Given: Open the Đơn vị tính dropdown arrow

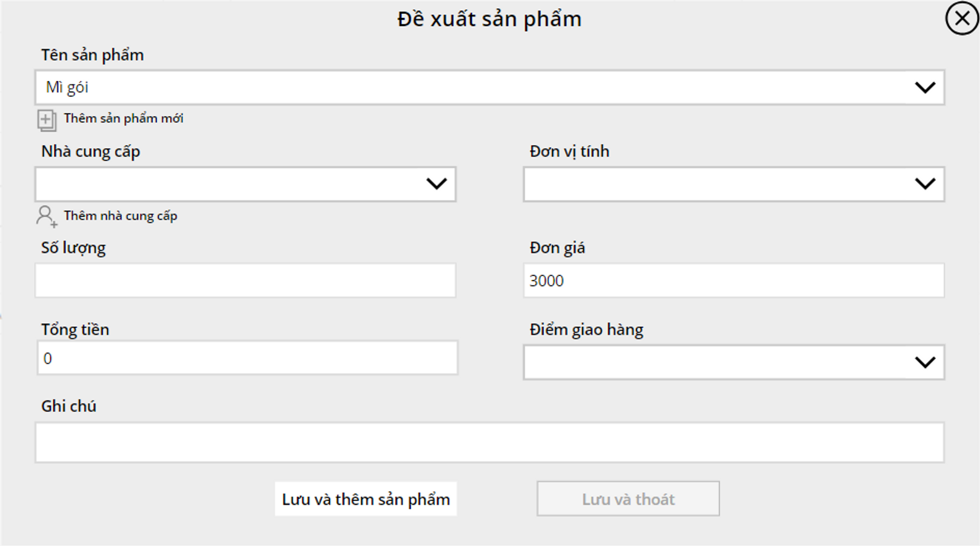Looking at the screenshot, I should click(x=925, y=184).
